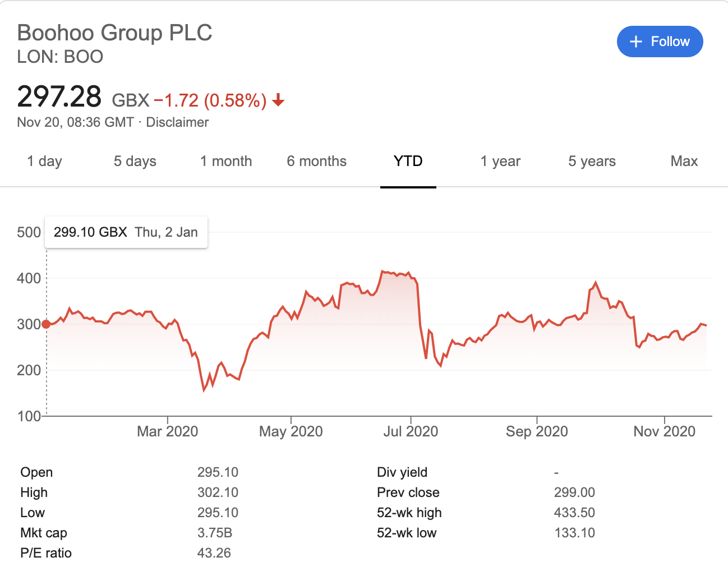The height and width of the screenshot is (571, 728).
Task: Choose the 1 month range
Action: (226, 162)
